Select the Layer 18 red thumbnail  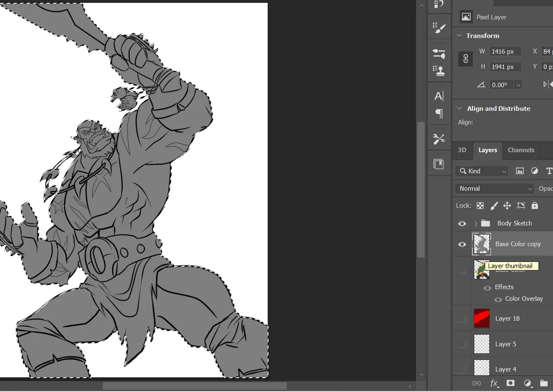point(482,319)
